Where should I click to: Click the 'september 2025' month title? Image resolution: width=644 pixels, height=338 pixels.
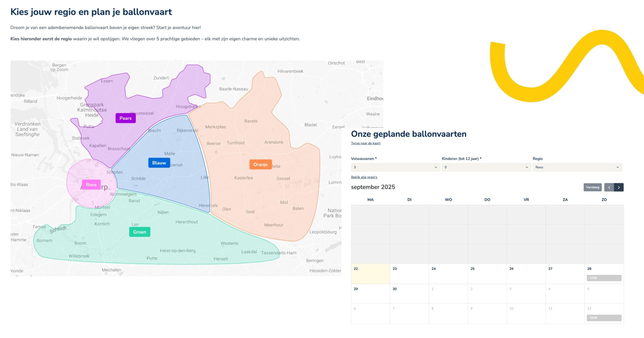click(x=373, y=187)
